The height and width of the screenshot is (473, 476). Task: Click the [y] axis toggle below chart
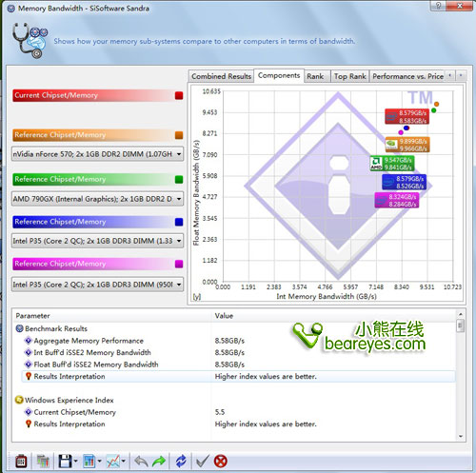click(x=197, y=297)
